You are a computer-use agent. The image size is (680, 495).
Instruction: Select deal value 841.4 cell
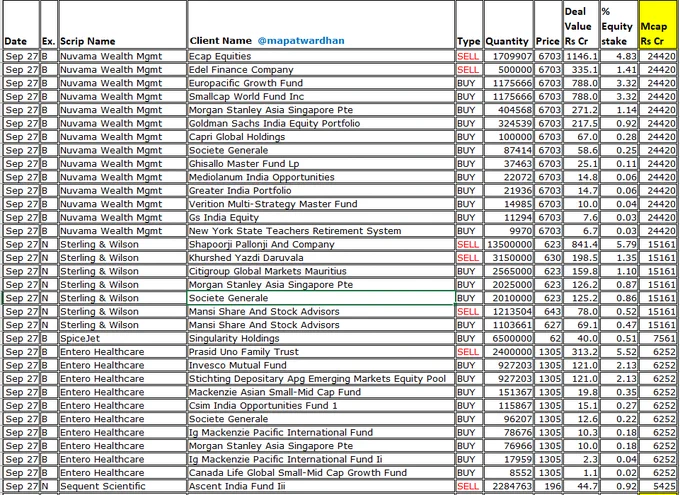[582, 244]
